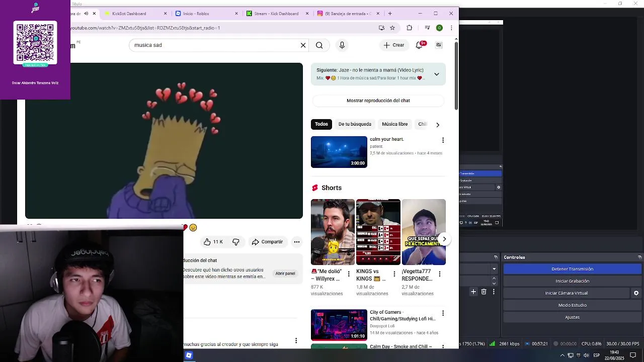Bookmark this page with the star icon
644x362 pixels.
(392, 28)
